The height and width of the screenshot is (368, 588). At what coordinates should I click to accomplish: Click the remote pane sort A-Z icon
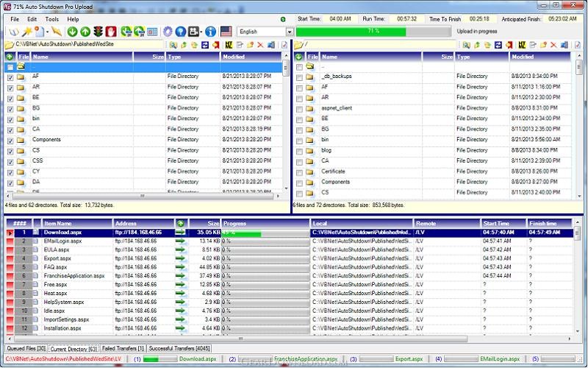[522, 45]
